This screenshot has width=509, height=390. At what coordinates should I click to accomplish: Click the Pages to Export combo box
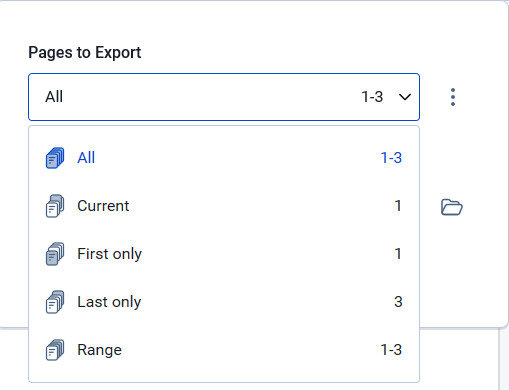pos(224,97)
